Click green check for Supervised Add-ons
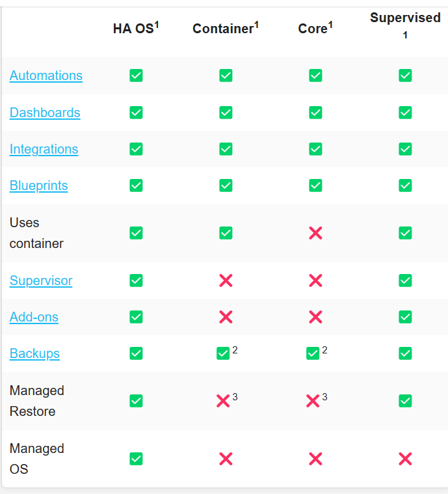 coord(405,317)
